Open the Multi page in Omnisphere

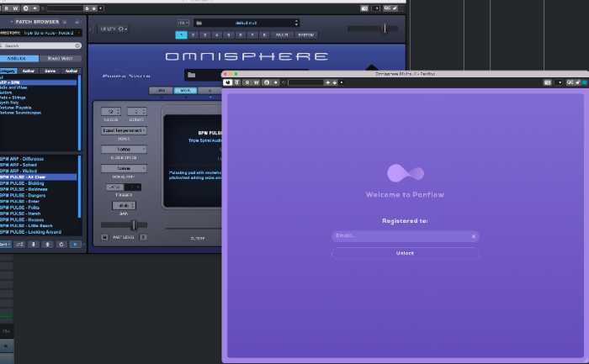point(282,35)
